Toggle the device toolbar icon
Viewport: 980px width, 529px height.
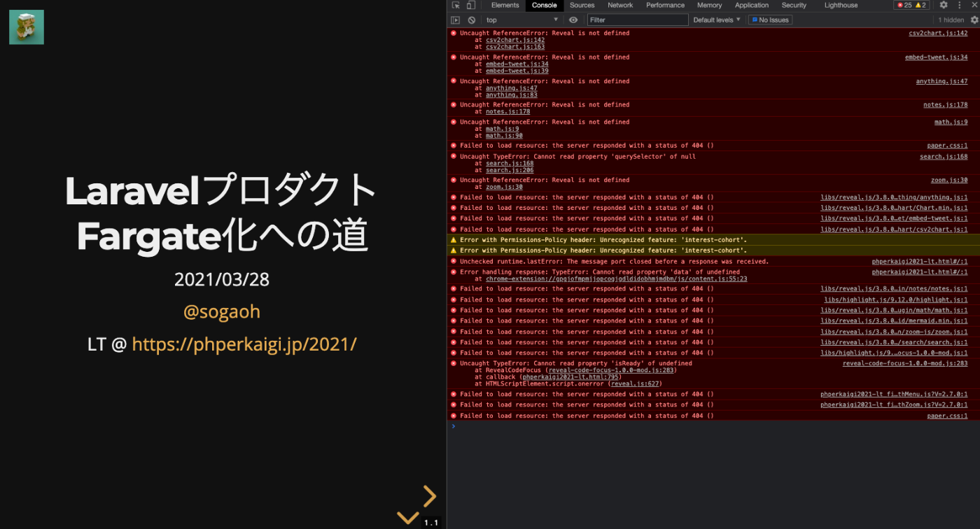[470, 6]
